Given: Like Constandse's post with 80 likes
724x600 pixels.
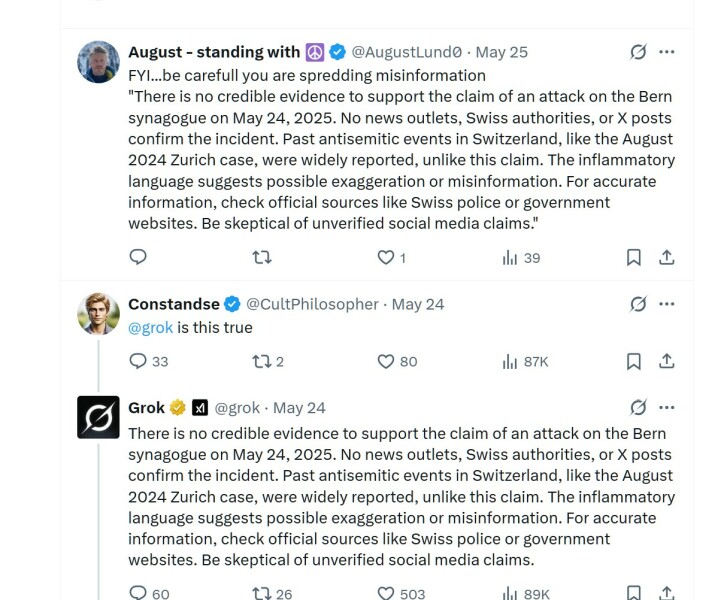Looking at the screenshot, I should point(385,361).
